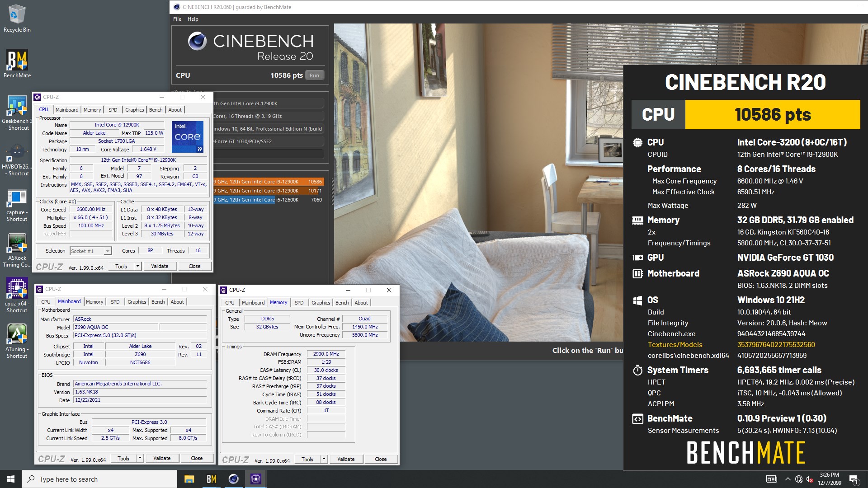Click BenchMate System Timers clock icon
This screenshot has height=488, width=868.
(637, 371)
